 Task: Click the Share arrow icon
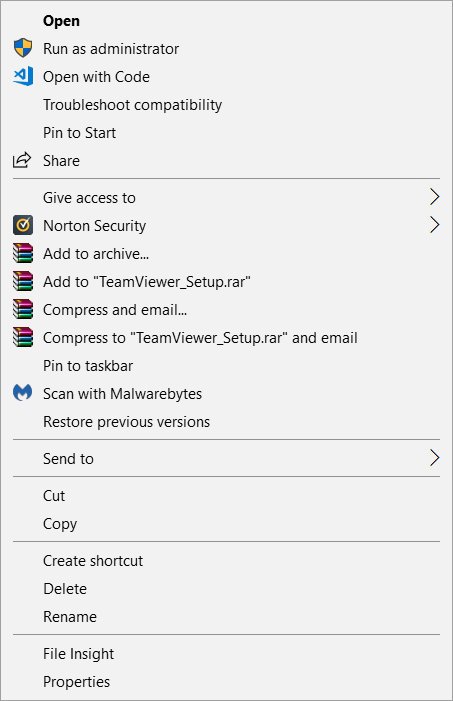click(22, 160)
